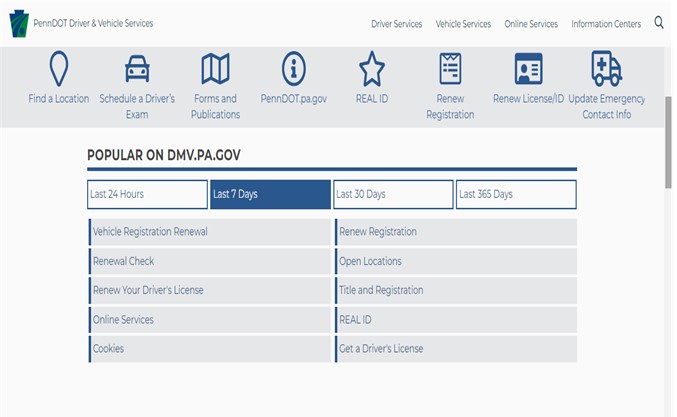This screenshot has height=417, width=677.
Task: Click Update Emergency Contact Info label
Action: (x=607, y=107)
